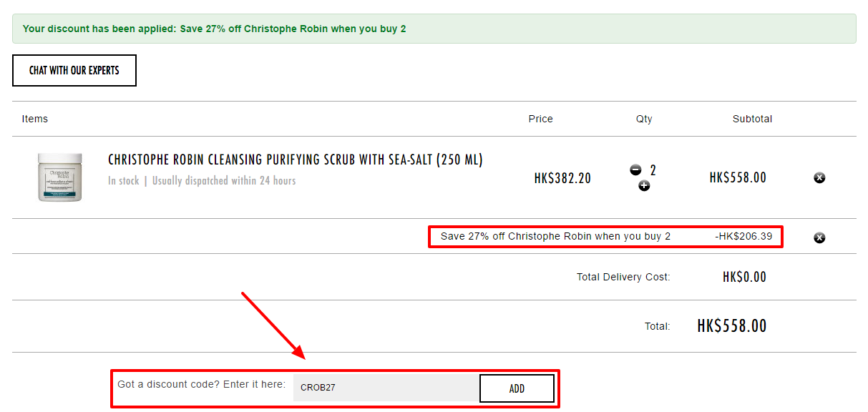Click the 'In stock' dispatch info text
Screen dimensions: 868x412
coord(202,181)
